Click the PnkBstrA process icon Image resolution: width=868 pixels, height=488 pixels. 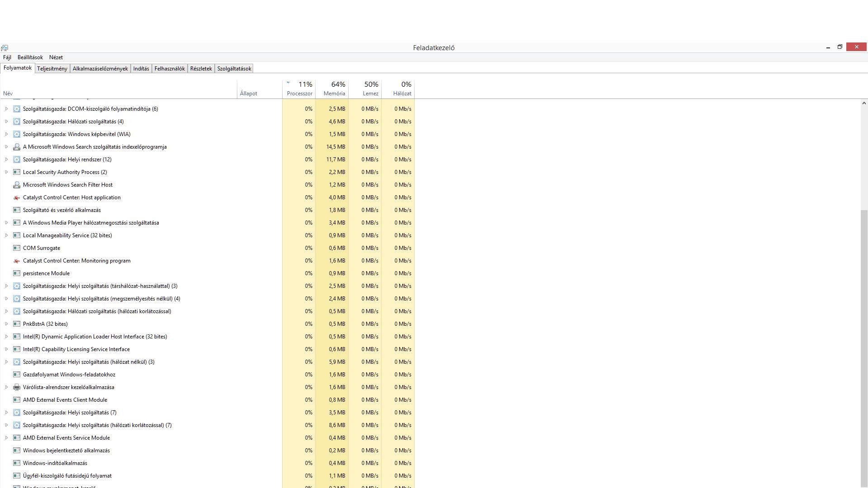coord(17,324)
